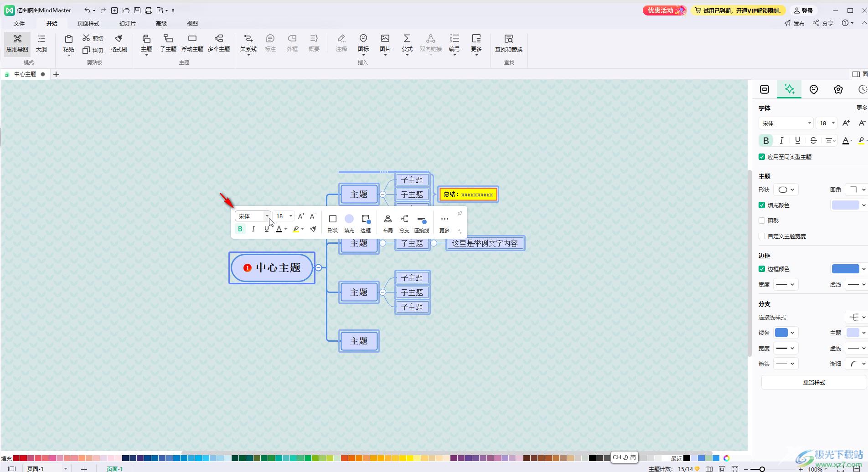Enable 自定义主题宽度 checkbox
The image size is (868, 472).
tap(762, 236)
